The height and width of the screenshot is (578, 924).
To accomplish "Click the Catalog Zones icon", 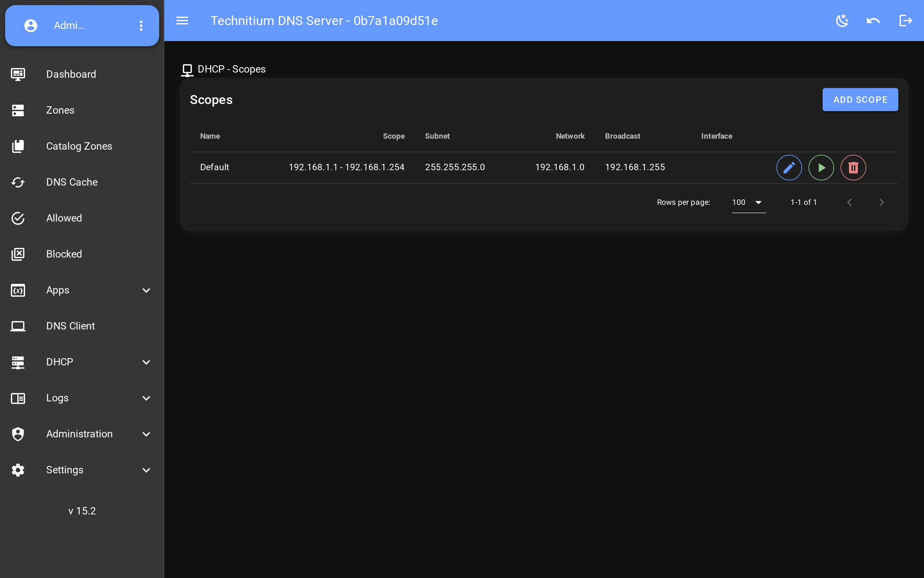I will [x=18, y=146].
